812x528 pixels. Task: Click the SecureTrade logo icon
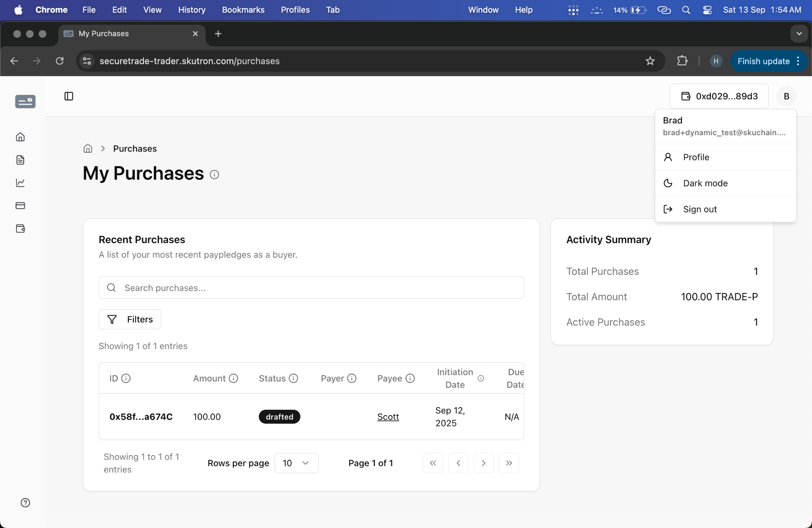pos(25,102)
